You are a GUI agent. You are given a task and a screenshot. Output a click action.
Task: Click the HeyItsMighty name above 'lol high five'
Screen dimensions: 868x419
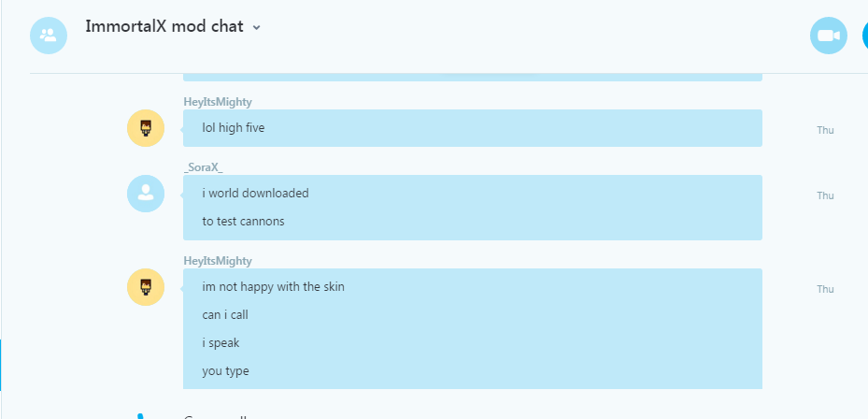218,102
